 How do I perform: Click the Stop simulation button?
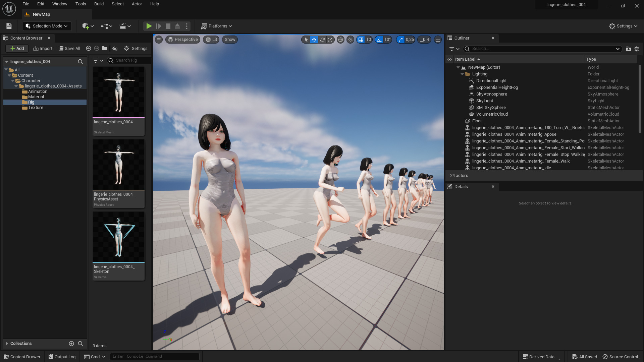coord(168,26)
